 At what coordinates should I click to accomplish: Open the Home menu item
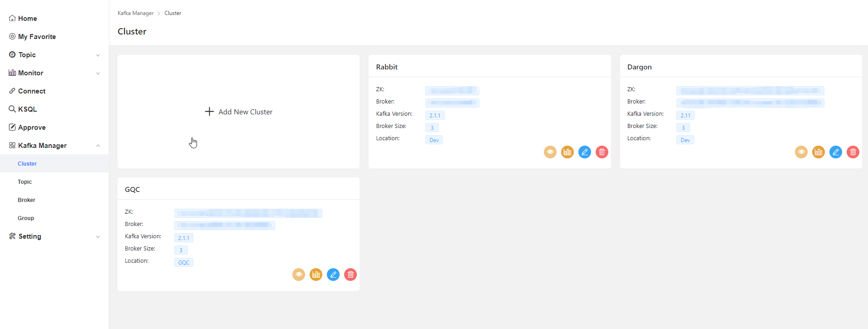click(54, 18)
